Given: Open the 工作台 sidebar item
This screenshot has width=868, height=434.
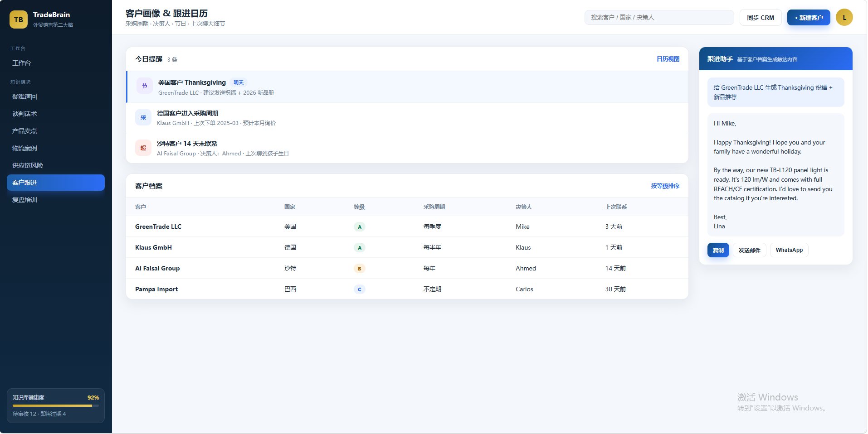Looking at the screenshot, I should tap(56, 63).
